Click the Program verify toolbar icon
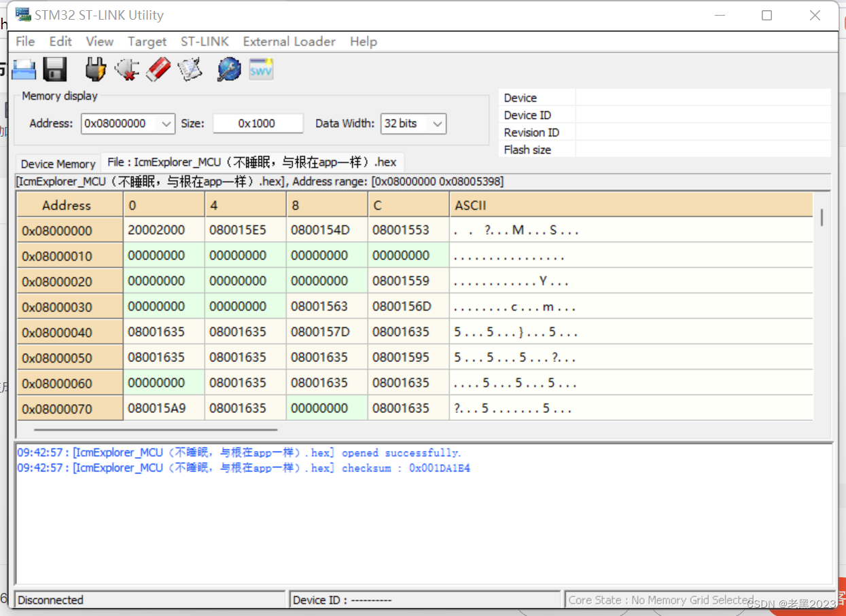The height and width of the screenshot is (616, 846). click(190, 70)
